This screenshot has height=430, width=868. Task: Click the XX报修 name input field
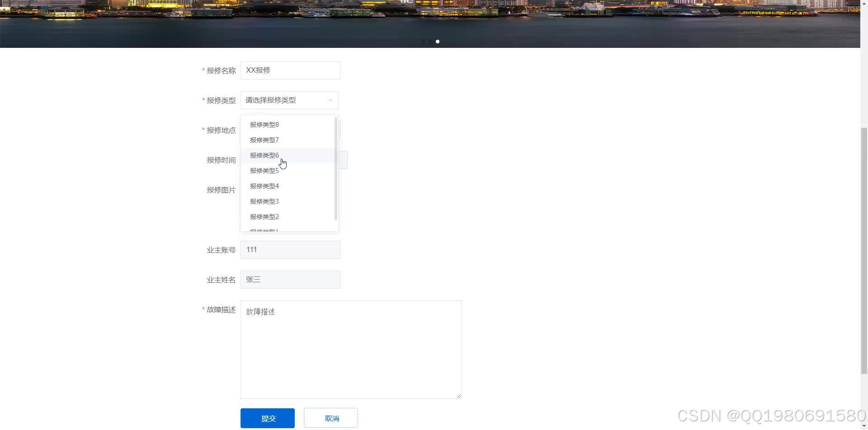[290, 70]
